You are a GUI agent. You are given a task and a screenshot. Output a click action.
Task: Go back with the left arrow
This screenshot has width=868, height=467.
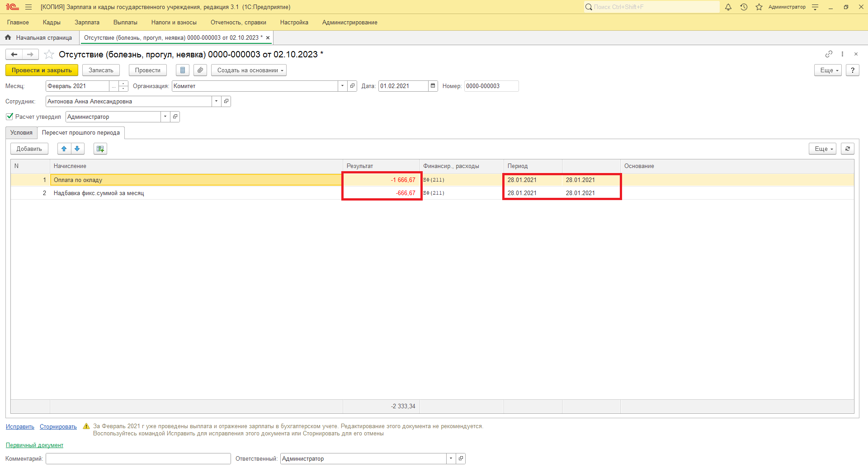pos(14,55)
